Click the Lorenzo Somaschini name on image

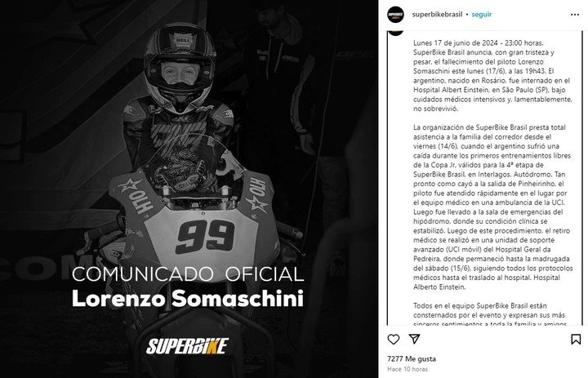(x=187, y=299)
